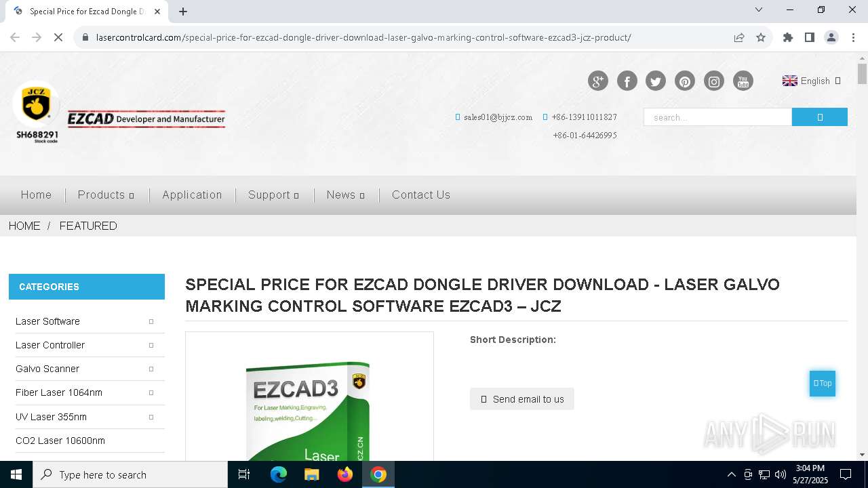Open the volume control in system tray
The height and width of the screenshot is (488, 868).
[781, 474]
